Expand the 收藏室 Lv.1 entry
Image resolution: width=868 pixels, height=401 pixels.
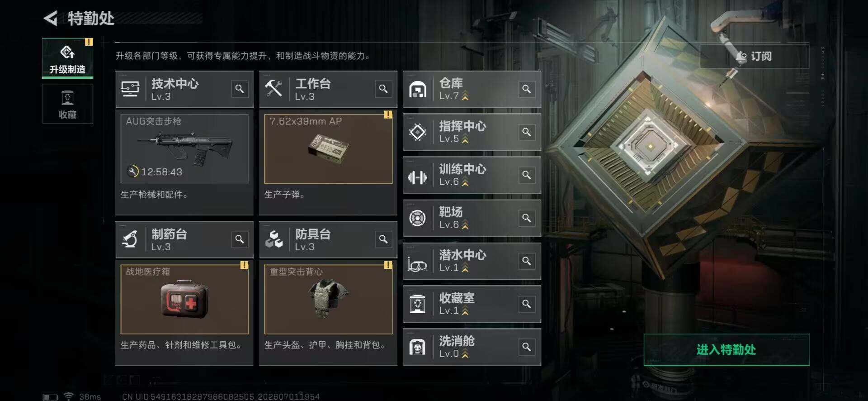472,304
